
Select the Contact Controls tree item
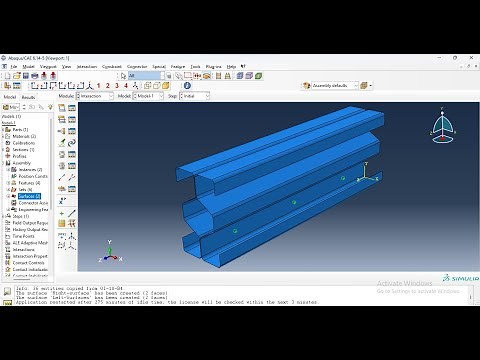(x=28, y=263)
